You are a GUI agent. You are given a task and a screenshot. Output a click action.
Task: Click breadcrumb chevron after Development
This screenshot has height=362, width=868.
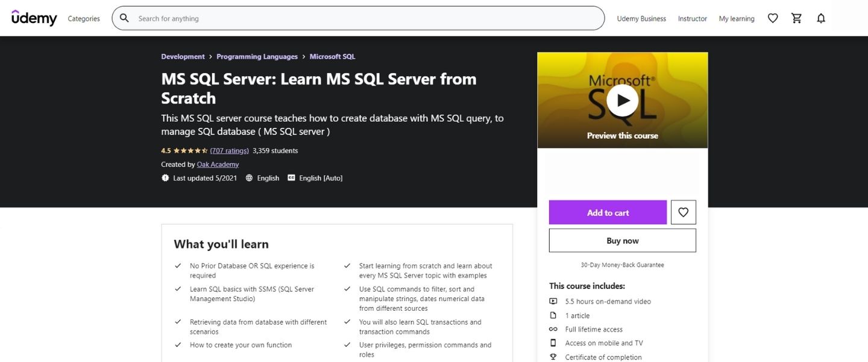pyautogui.click(x=211, y=57)
